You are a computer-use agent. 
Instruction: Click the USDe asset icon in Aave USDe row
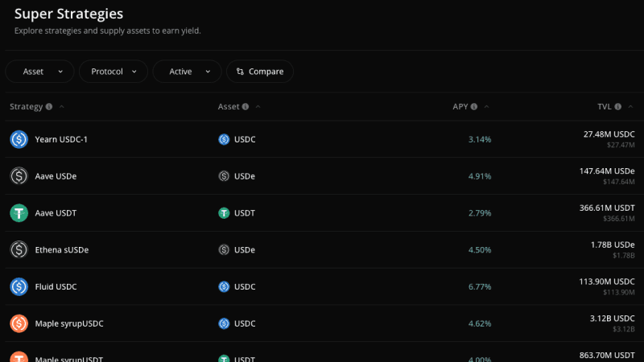[224, 176]
